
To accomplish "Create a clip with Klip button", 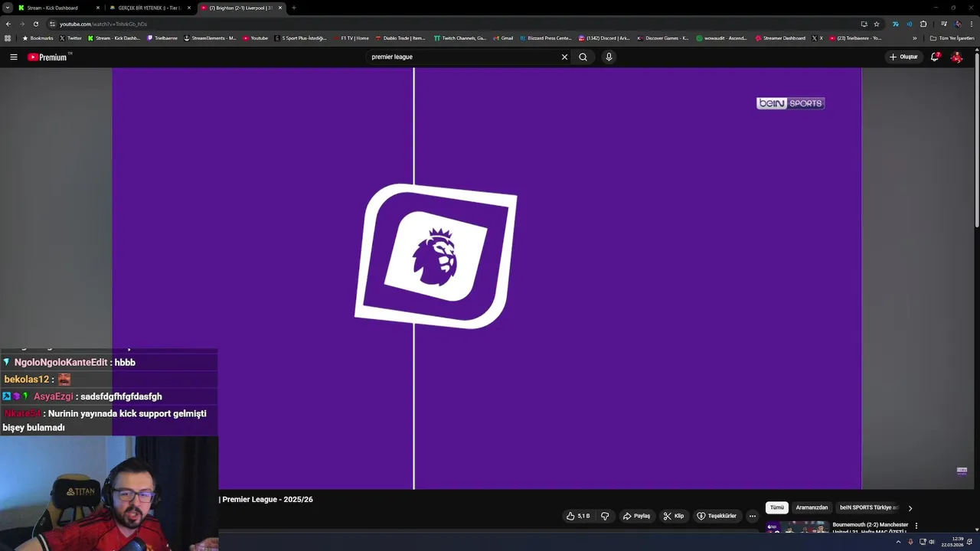I will (x=674, y=516).
